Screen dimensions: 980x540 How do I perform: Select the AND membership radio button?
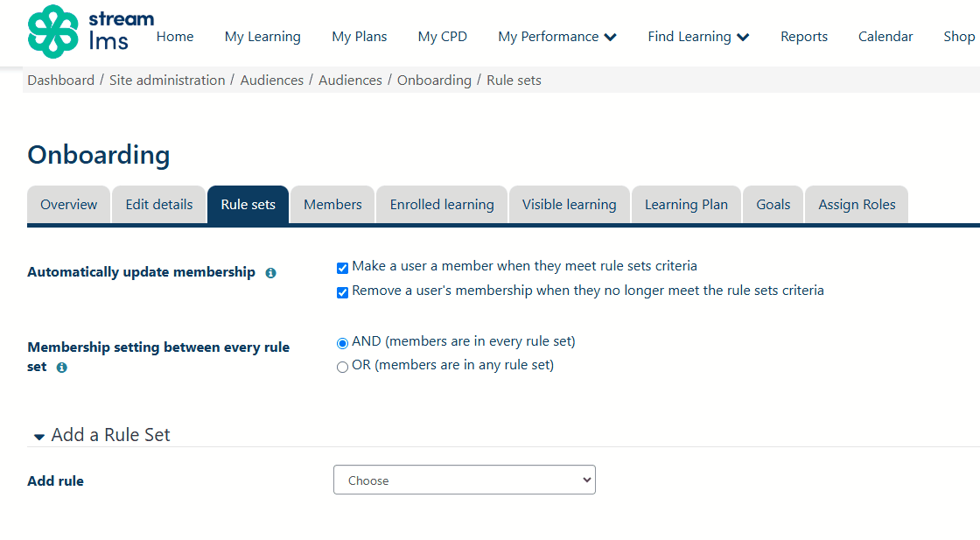tap(342, 343)
